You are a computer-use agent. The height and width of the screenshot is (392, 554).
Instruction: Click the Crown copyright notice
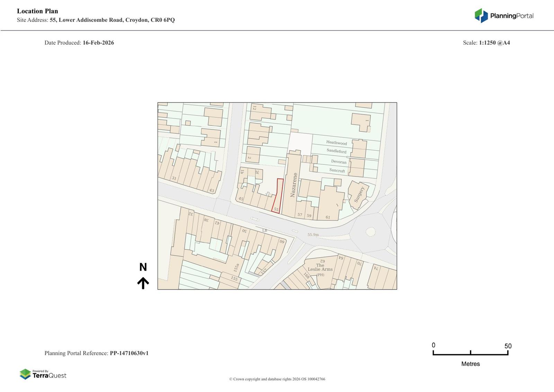point(277,379)
